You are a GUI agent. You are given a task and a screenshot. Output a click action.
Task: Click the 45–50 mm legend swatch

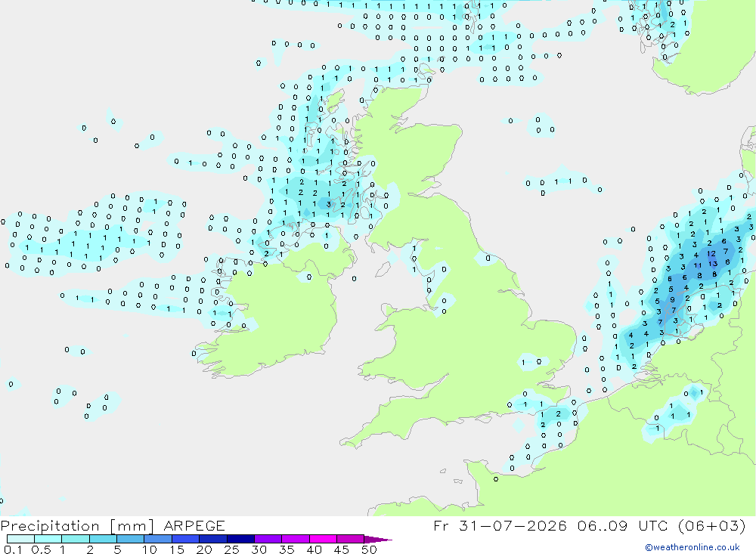click(x=351, y=539)
